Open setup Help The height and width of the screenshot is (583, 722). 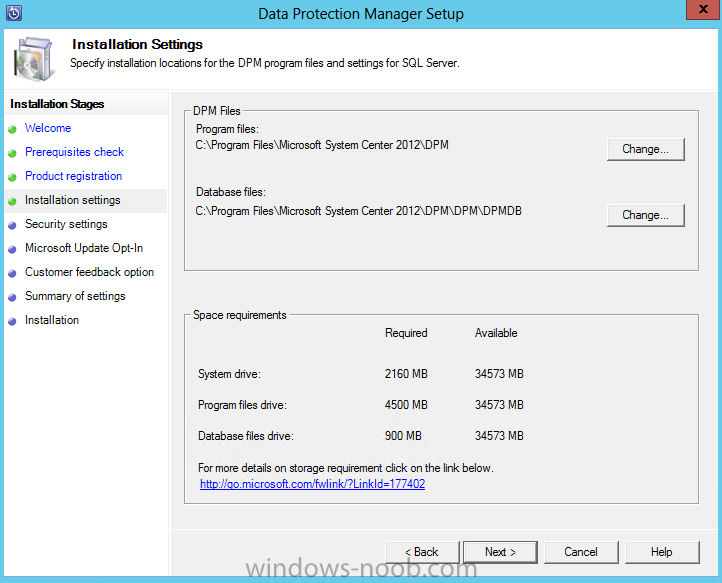662,552
